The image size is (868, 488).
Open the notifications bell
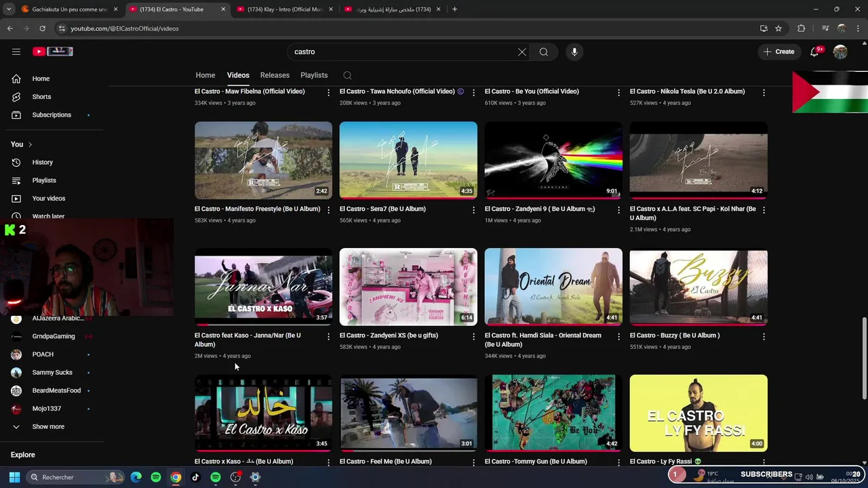click(815, 52)
